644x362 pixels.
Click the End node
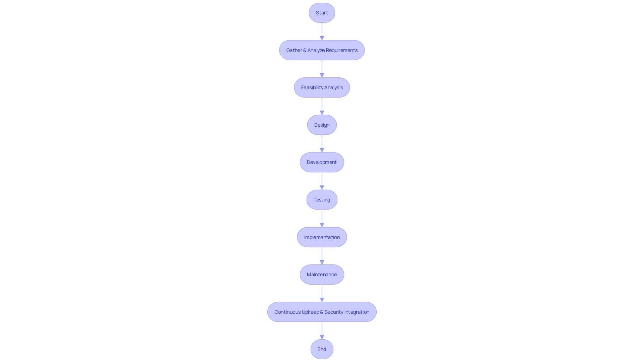(x=322, y=349)
